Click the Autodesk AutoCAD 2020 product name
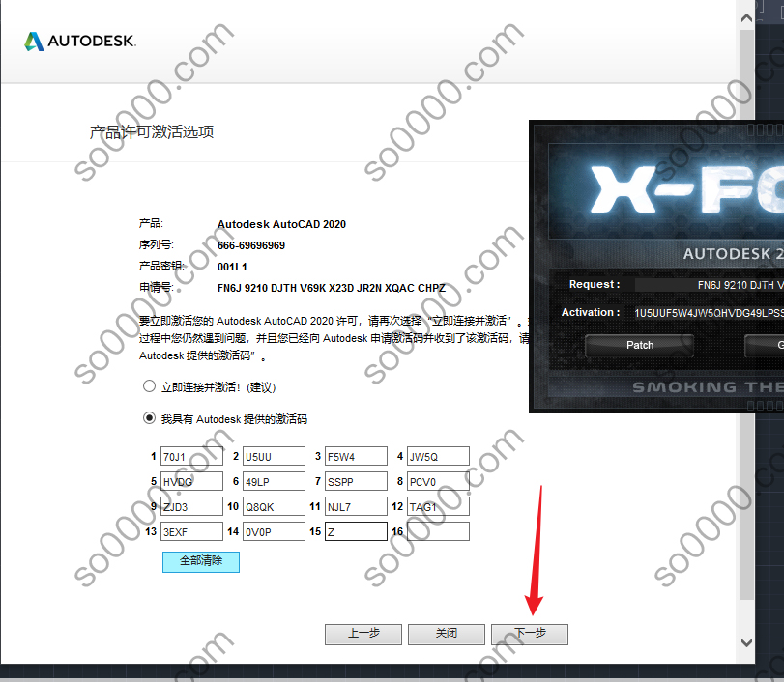Viewport: 784px width, 682px height. coord(281,224)
